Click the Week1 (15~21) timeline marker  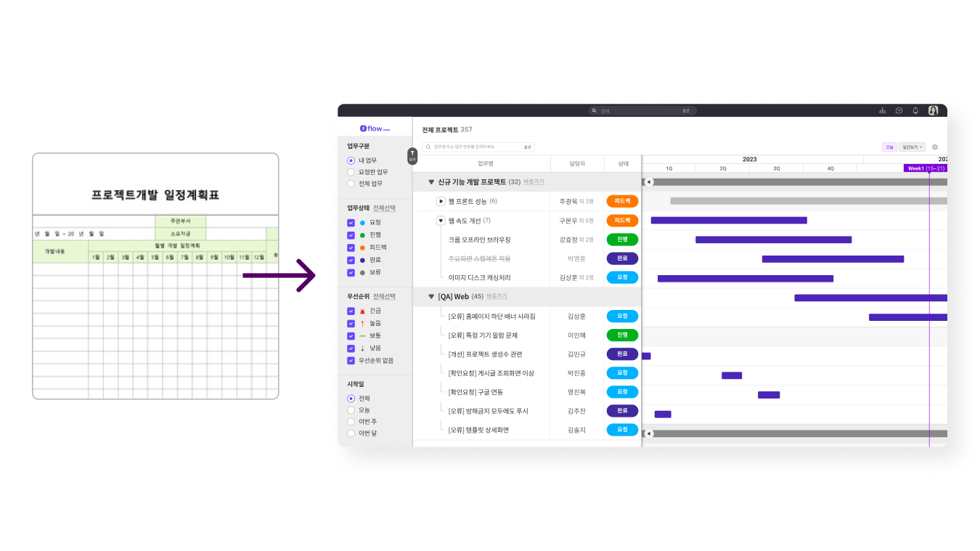(925, 168)
